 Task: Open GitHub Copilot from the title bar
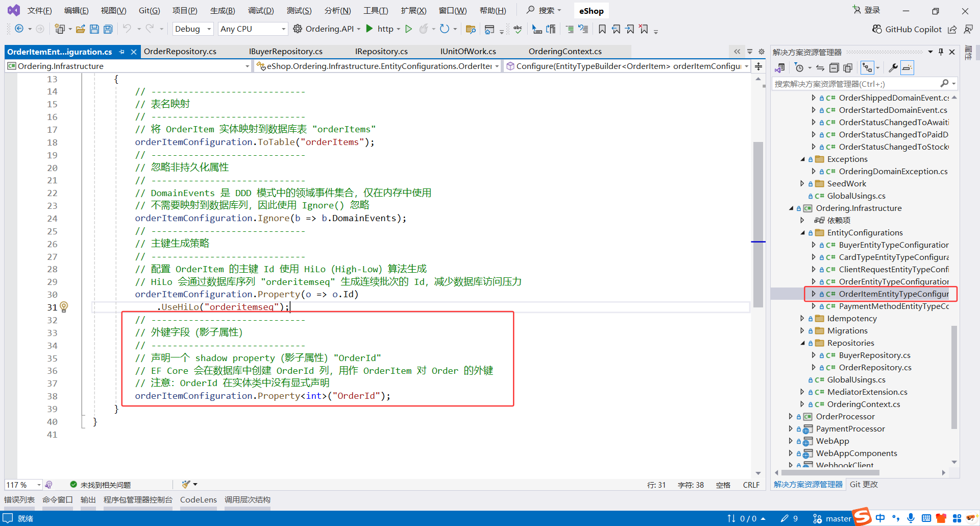(908, 29)
